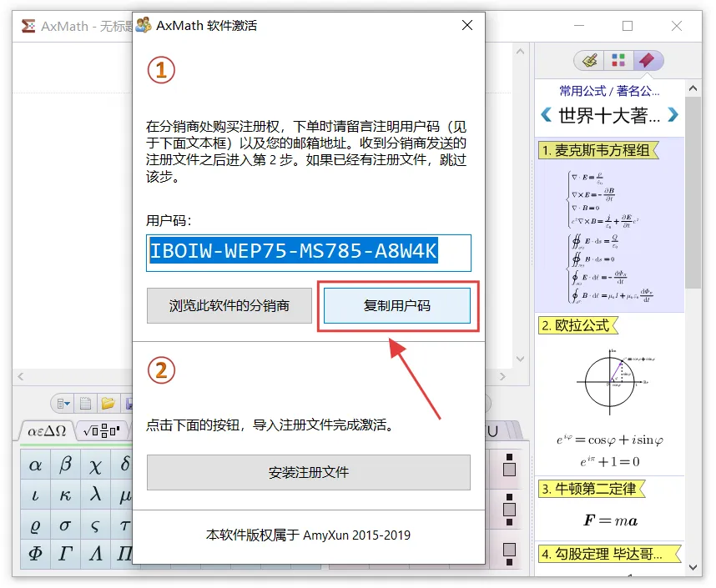This screenshot has height=588, width=716.
Task: Click the open folder icon
Action: point(108,404)
